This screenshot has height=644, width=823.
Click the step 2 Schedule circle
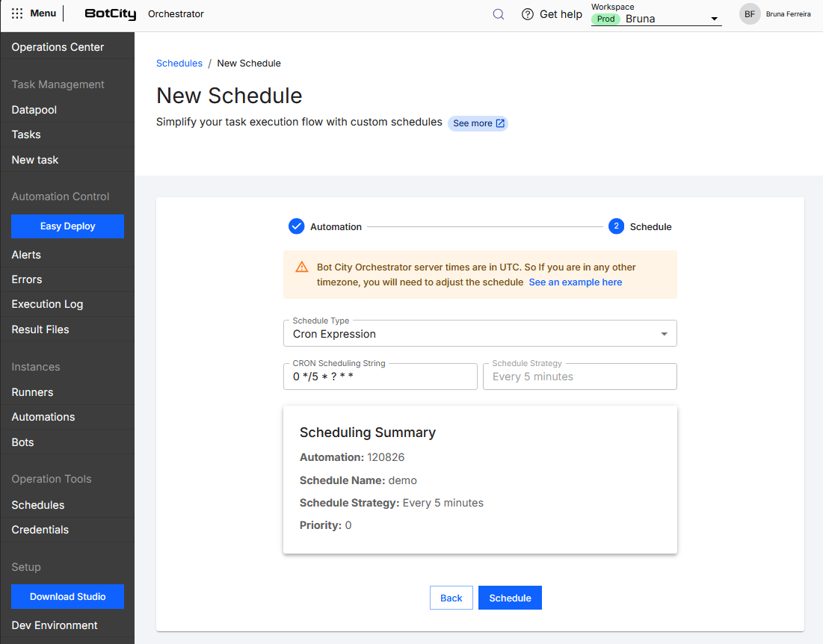pos(616,226)
